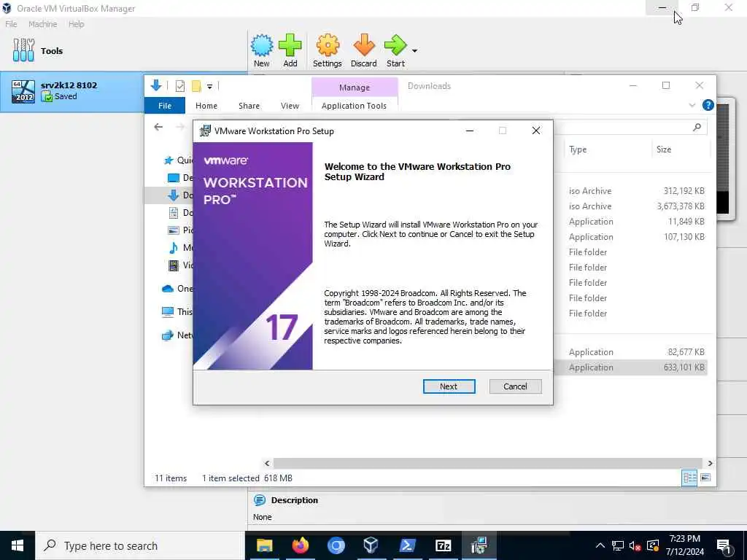
Task: Open the Machine menu in VirtualBox Manager
Action: coord(42,24)
